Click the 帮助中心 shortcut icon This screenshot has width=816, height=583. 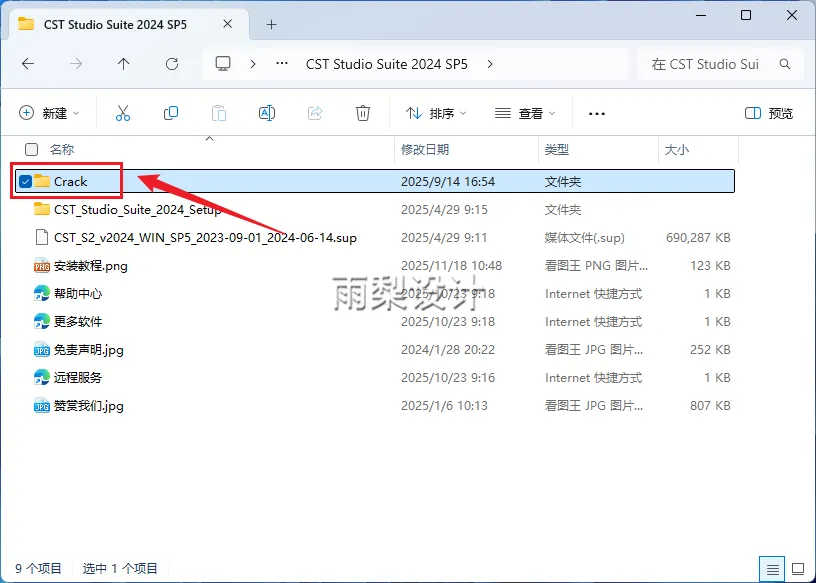point(42,294)
